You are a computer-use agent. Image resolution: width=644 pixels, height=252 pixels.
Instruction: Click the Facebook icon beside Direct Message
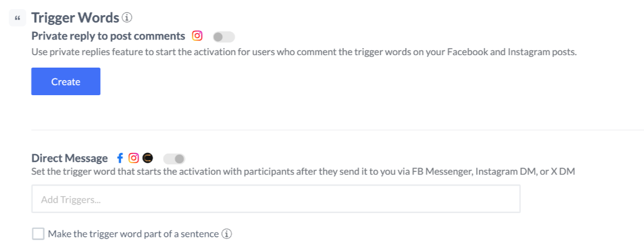120,158
